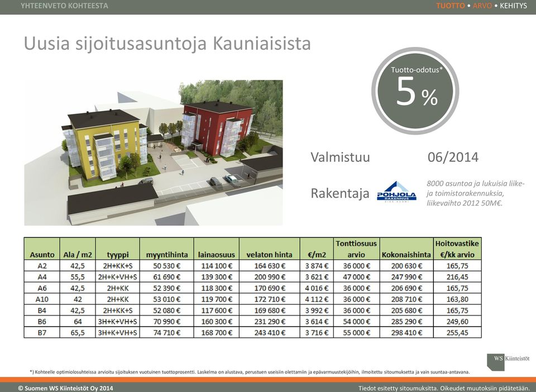Click the Tonttiosuus value 55 000 €

click(356, 332)
